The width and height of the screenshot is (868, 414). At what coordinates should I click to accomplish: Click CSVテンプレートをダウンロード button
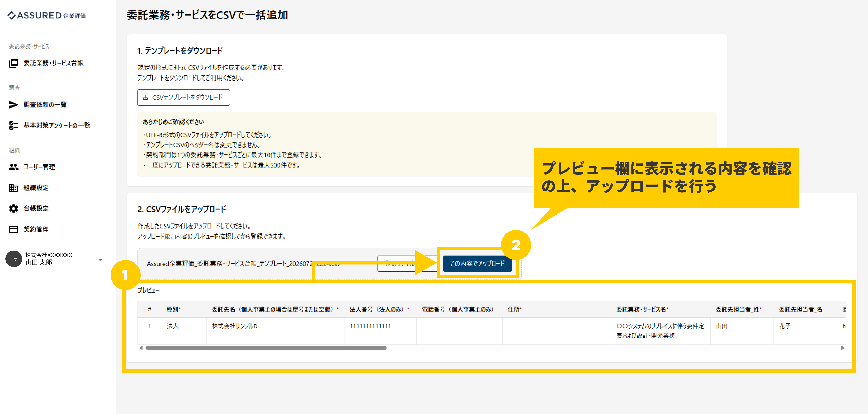click(x=184, y=98)
